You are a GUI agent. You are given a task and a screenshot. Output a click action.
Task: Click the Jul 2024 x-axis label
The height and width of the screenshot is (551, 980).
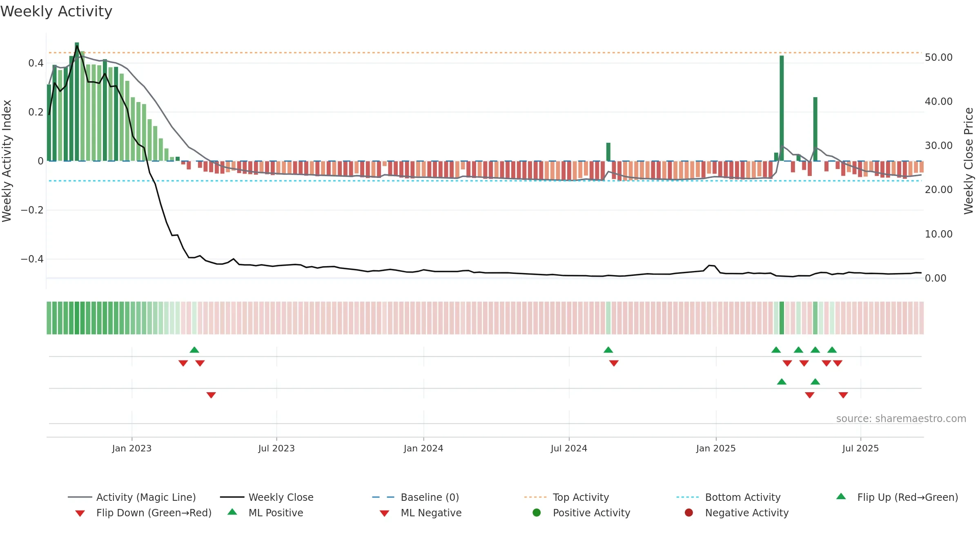point(569,449)
